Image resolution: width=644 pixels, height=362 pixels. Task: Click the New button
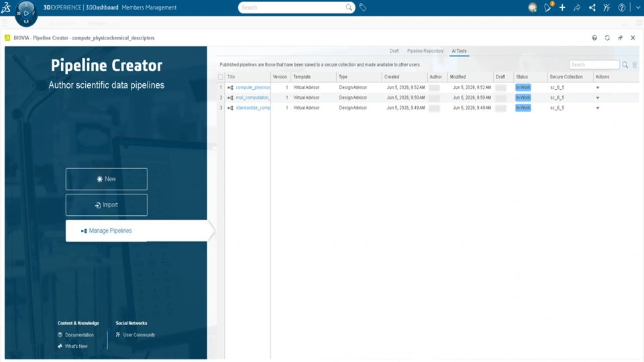click(107, 179)
